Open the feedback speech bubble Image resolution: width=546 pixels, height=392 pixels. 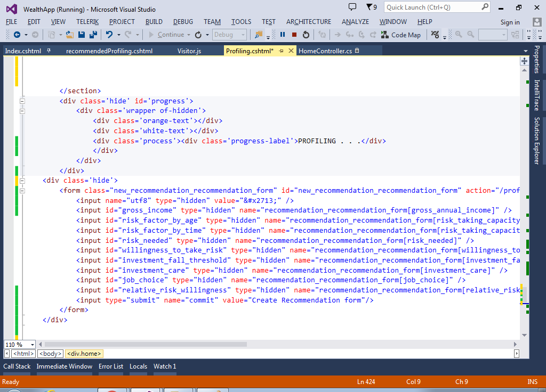(352, 7)
